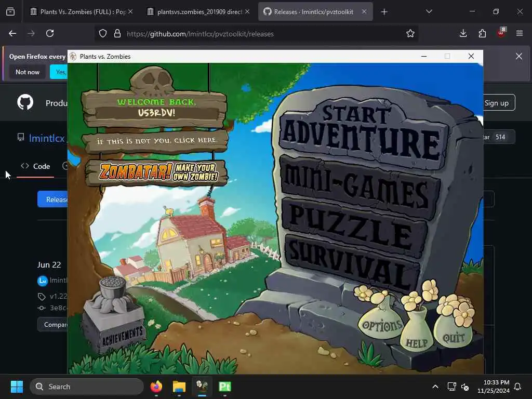
Task: Click the Help vase
Action: [x=417, y=334]
